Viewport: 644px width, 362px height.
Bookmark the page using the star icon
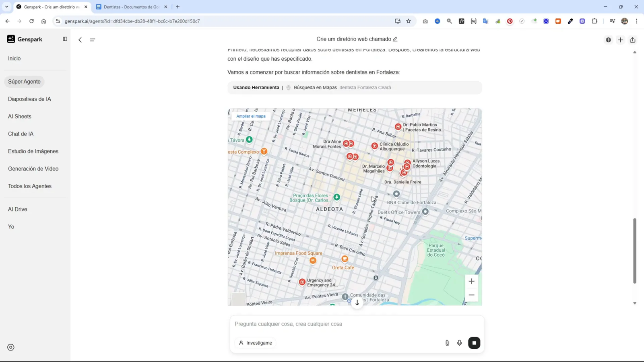coord(408,21)
